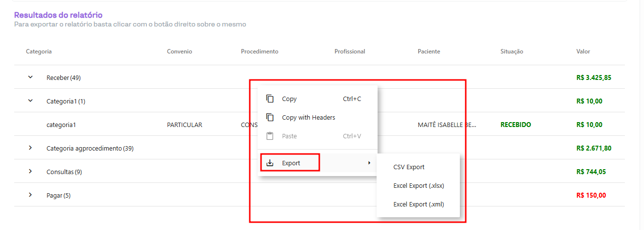Choose Copy with Headers option
The height and width of the screenshot is (230, 644).
(309, 118)
